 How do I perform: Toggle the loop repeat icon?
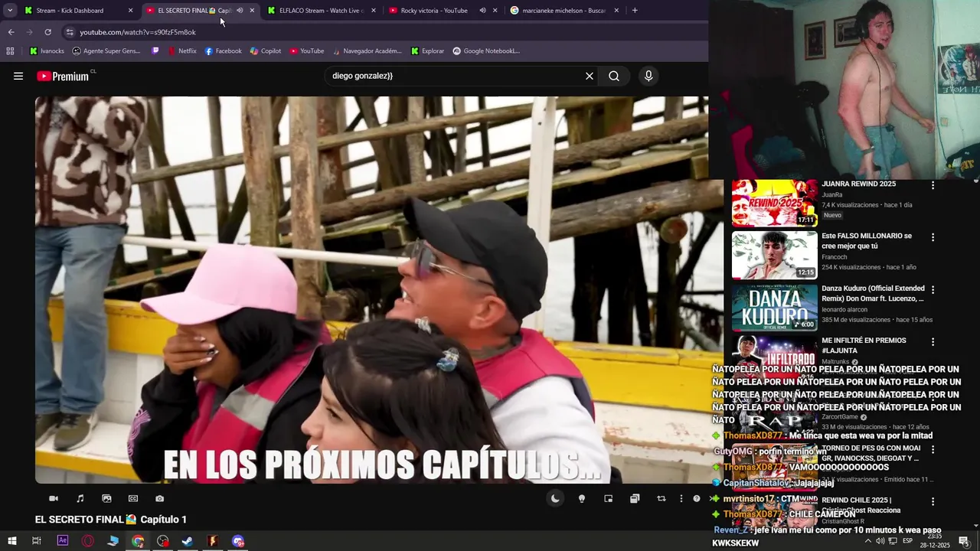tap(661, 499)
